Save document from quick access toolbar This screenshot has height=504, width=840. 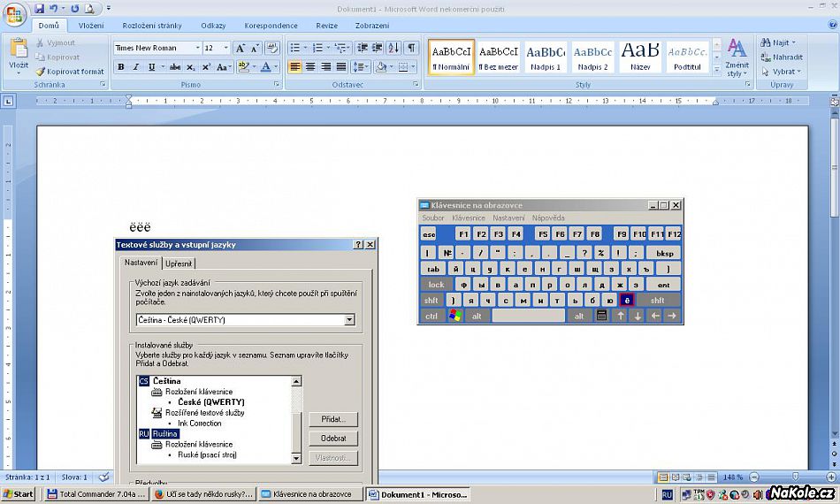click(x=39, y=9)
